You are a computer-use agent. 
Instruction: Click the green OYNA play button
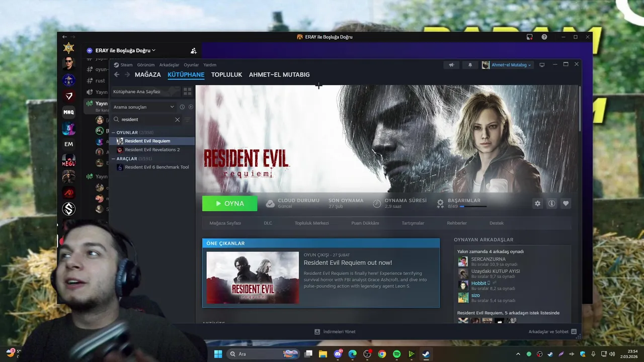pyautogui.click(x=229, y=203)
